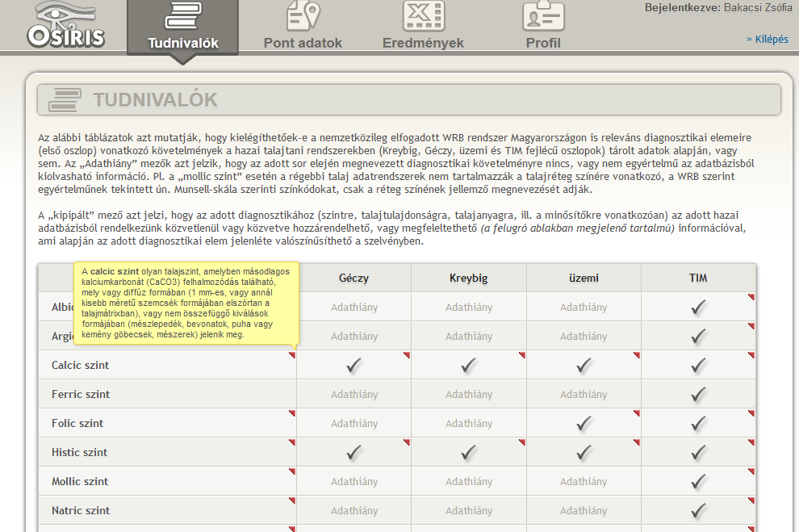The width and height of the screenshot is (799, 532).
Task: Click the map pin icon above Pont adatok
Action: (x=303, y=16)
